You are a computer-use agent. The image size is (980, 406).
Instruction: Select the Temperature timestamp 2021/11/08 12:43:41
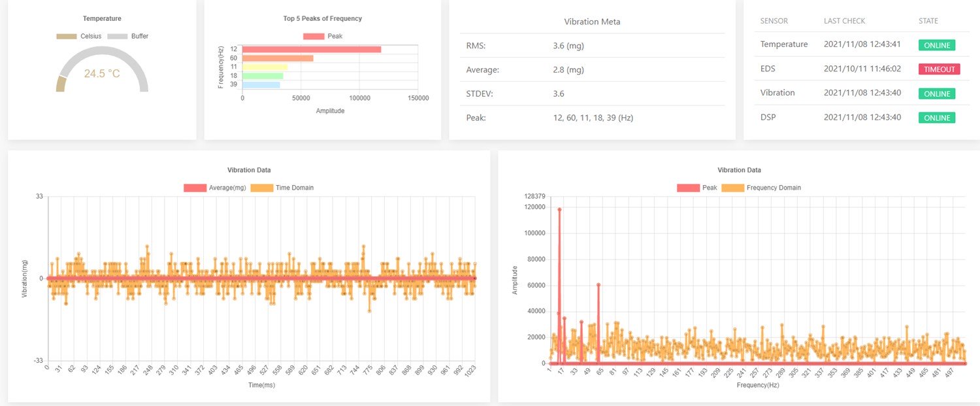(862, 44)
